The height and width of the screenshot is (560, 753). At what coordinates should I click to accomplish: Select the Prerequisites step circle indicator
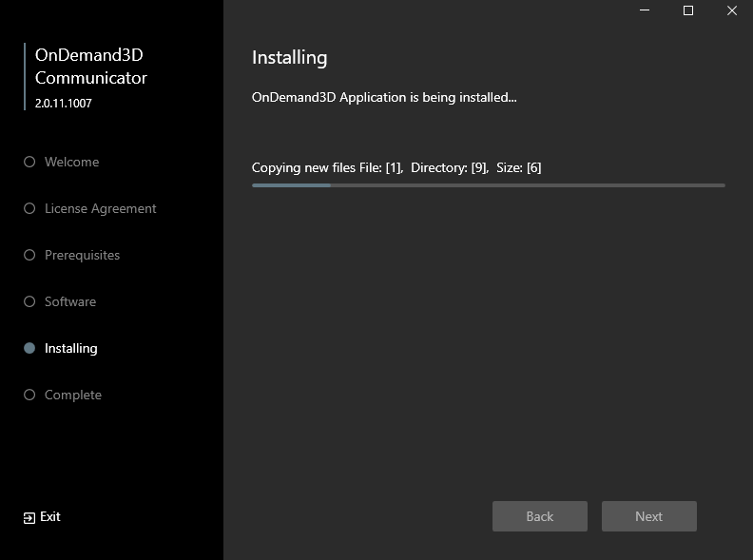[x=29, y=255]
